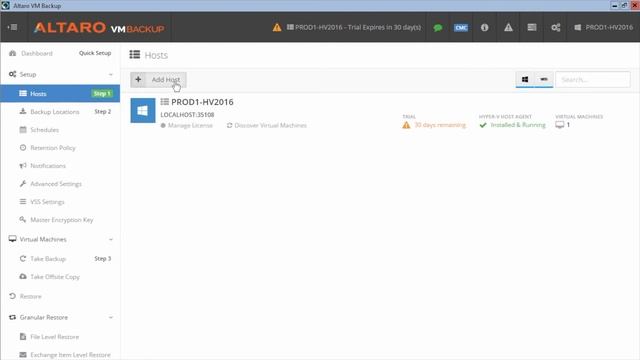Open Take Backup in sidebar
The height and width of the screenshot is (360, 640).
coord(48,259)
